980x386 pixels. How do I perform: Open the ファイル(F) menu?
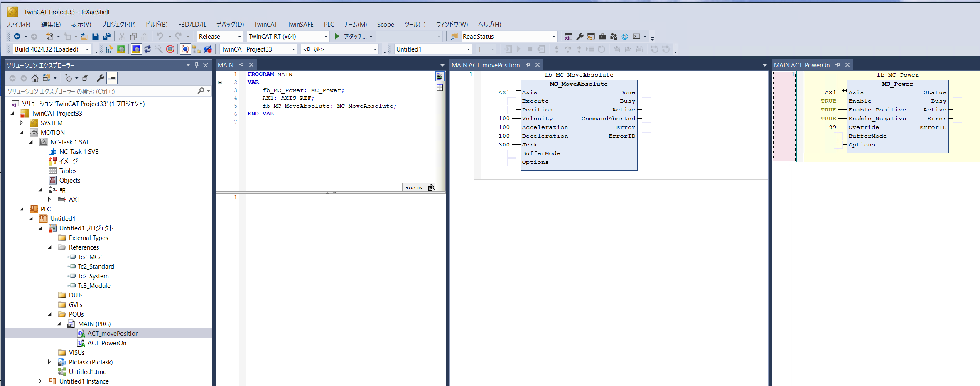(x=18, y=25)
